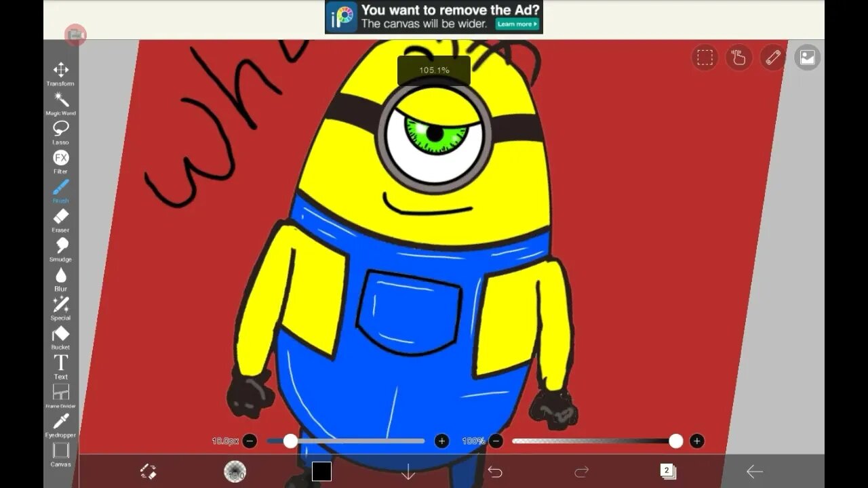Open the material image icon
This screenshot has height=488, width=868.
point(807,58)
